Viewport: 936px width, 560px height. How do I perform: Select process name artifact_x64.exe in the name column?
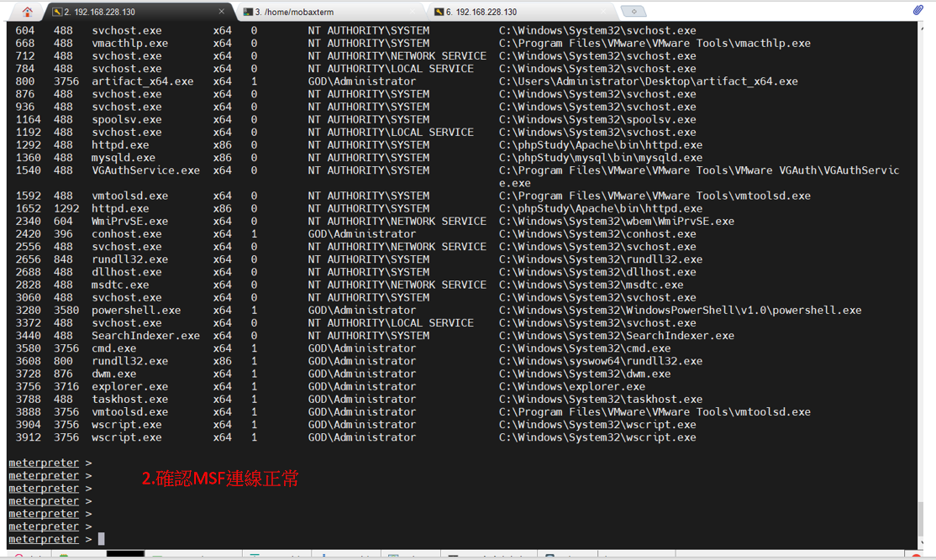click(x=143, y=81)
